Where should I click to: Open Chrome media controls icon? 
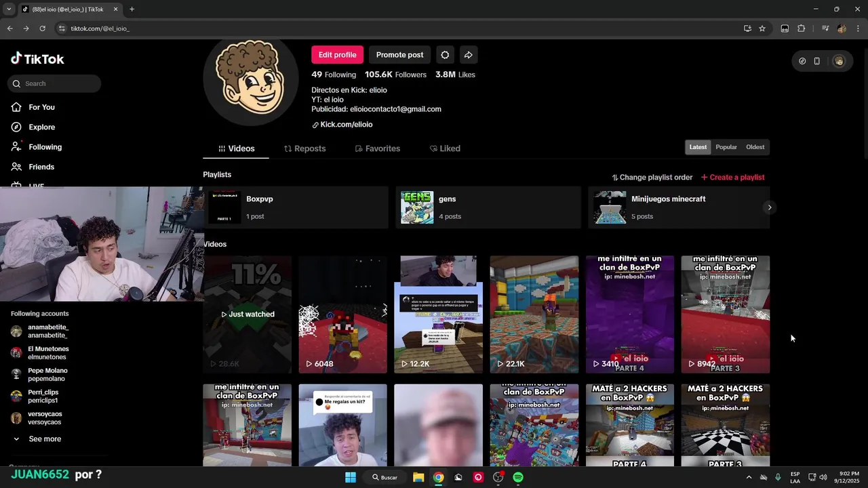pos(825,28)
